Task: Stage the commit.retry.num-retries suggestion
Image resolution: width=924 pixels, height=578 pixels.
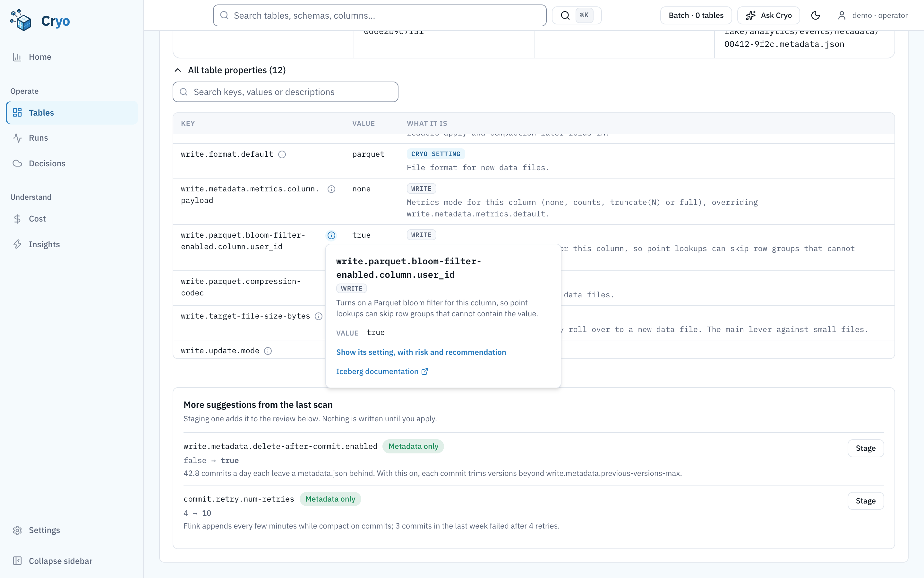Action: point(865,501)
